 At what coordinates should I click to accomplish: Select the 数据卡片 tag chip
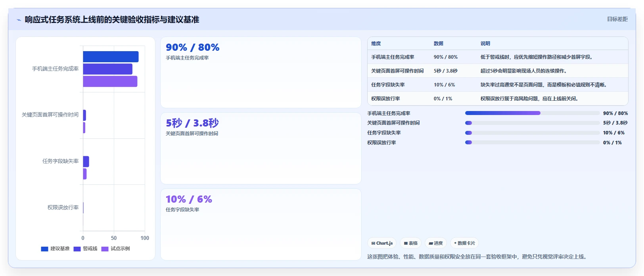coord(464,243)
